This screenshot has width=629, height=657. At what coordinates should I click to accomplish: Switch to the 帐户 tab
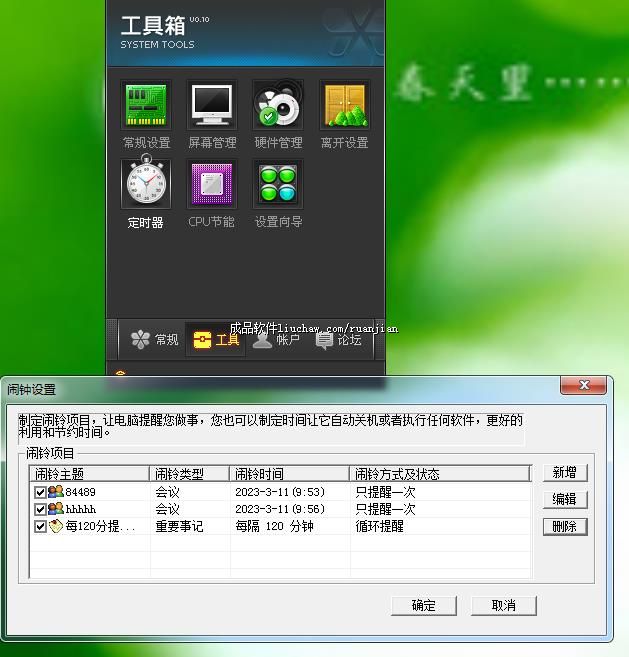pos(276,339)
